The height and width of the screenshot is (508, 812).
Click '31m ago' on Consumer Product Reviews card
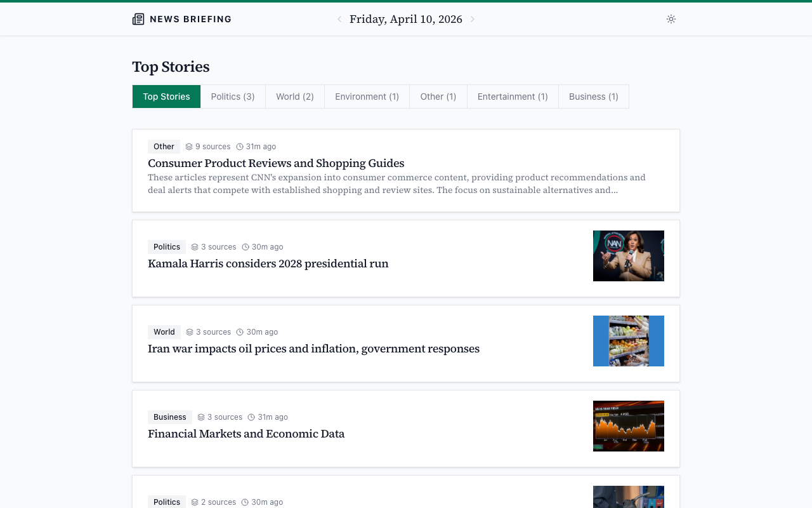[x=261, y=147]
